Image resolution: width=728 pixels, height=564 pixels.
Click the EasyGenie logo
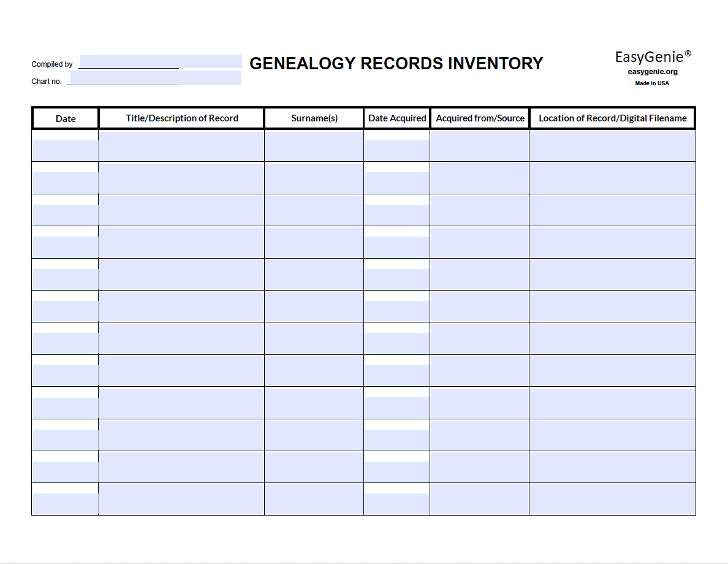652,57
